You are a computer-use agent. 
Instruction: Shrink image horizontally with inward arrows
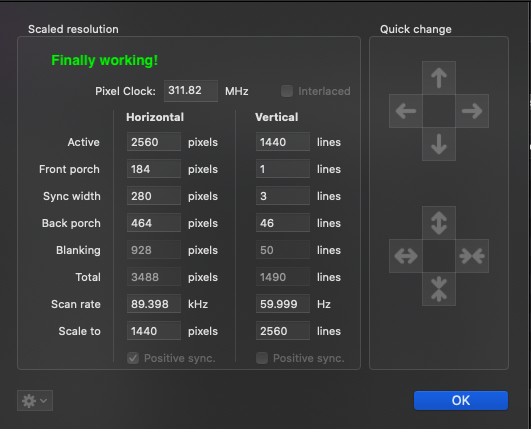(472, 256)
